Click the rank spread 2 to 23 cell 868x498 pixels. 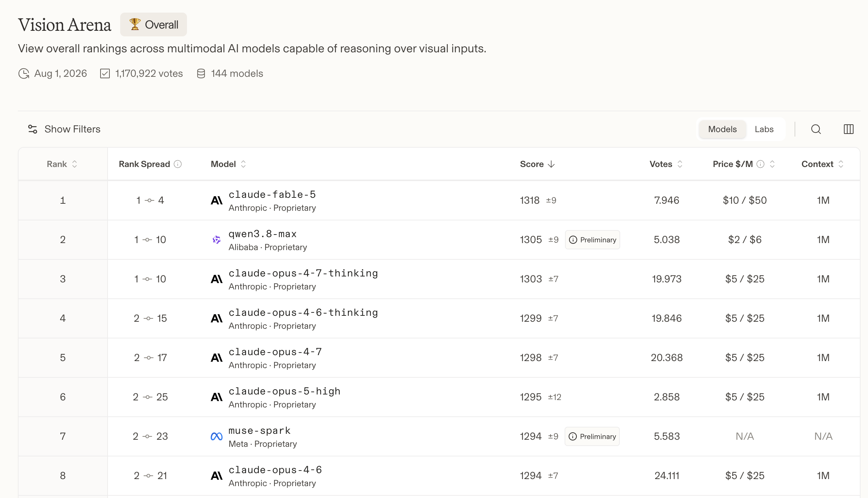(150, 436)
